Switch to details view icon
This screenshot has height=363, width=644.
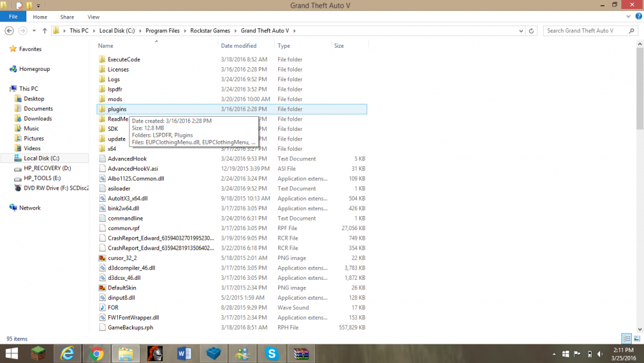[x=627, y=338]
